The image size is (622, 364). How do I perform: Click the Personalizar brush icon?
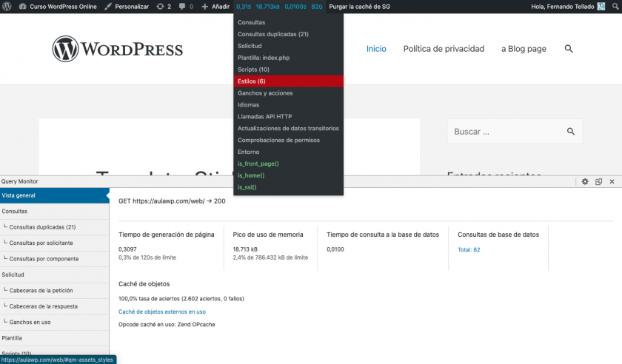[109, 6]
